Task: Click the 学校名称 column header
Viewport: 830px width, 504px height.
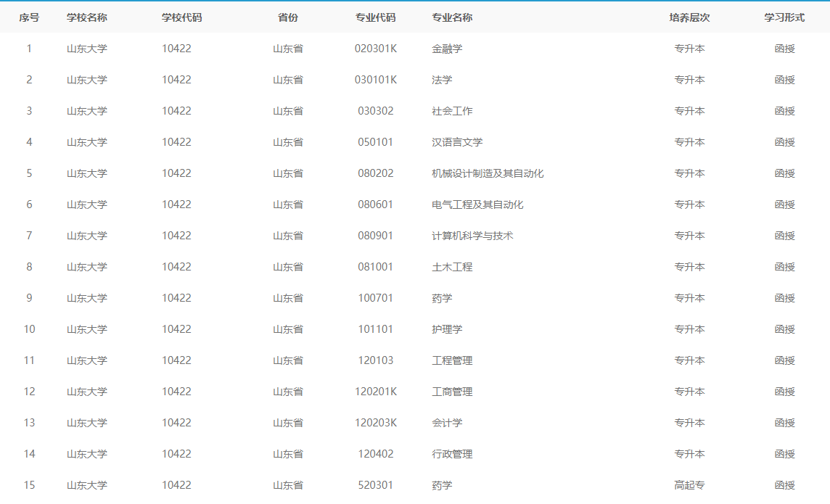Action: pos(87,17)
